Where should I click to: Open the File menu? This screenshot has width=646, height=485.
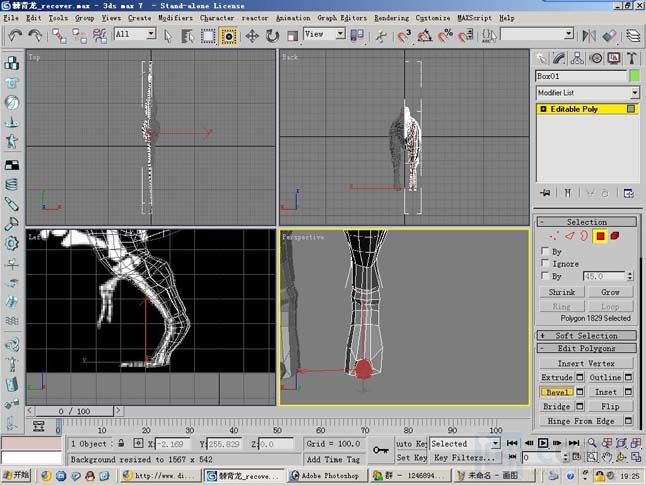point(11,18)
